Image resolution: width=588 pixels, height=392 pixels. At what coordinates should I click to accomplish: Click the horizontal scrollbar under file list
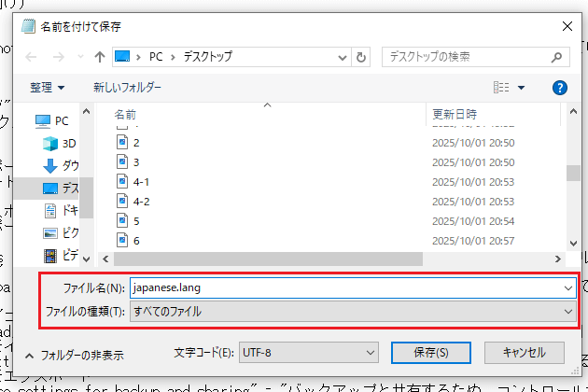[x=327, y=257]
